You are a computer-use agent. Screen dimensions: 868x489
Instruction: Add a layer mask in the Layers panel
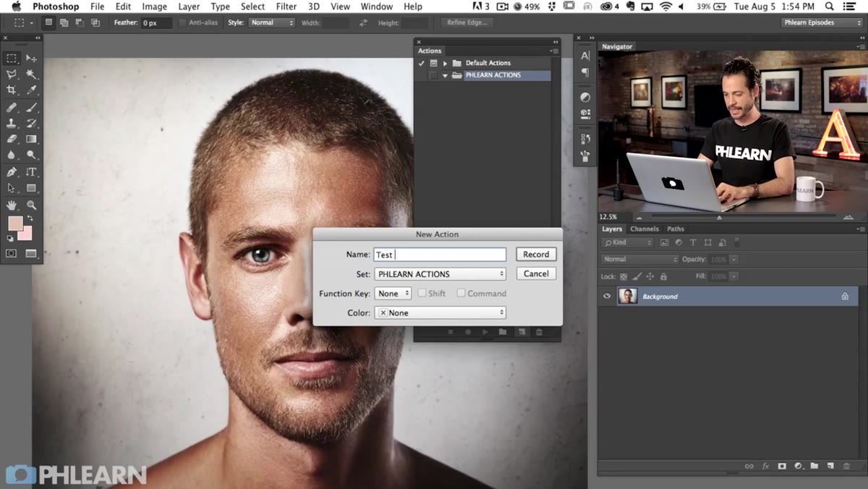click(x=782, y=467)
